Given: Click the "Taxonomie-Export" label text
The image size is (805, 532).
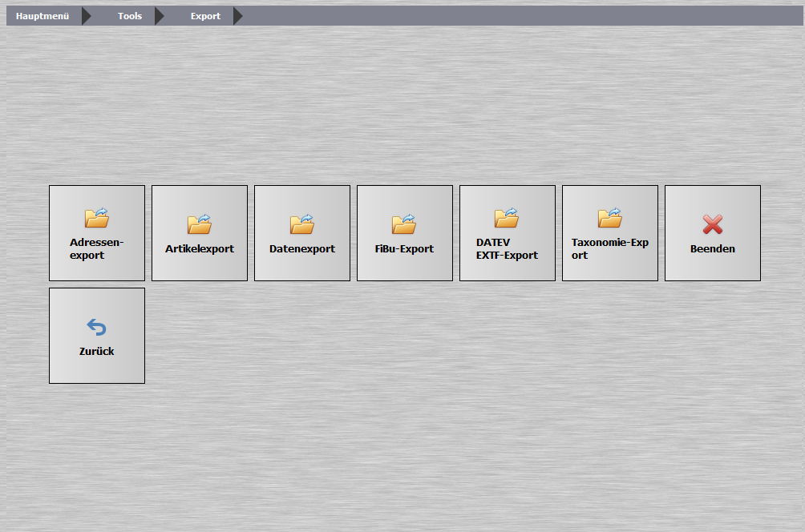Looking at the screenshot, I should click(x=609, y=249).
